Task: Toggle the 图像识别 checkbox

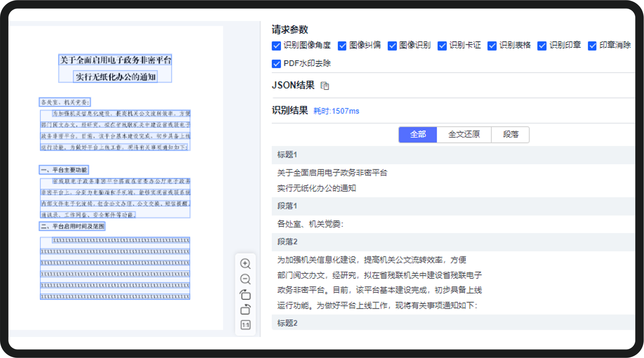Action: tap(392, 46)
